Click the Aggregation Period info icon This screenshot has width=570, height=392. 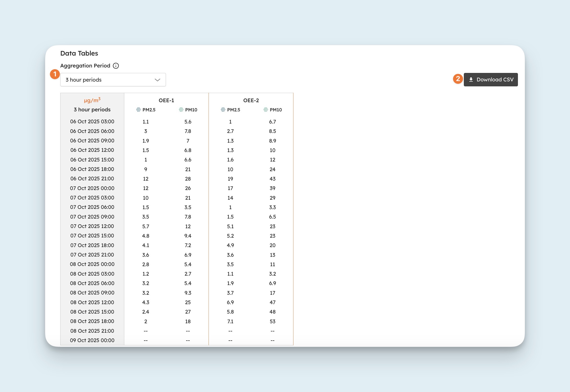[x=116, y=66]
